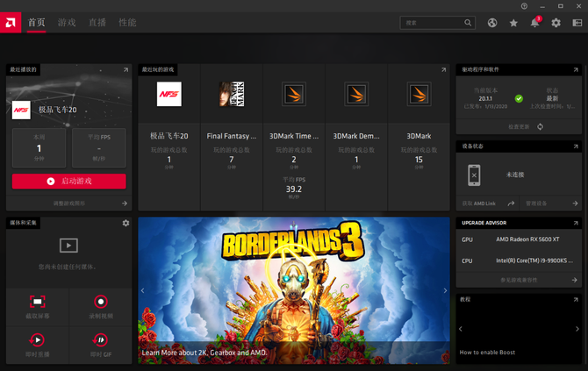Select 3DMark Dem... game icon
This screenshot has width=588, height=371.
point(356,94)
